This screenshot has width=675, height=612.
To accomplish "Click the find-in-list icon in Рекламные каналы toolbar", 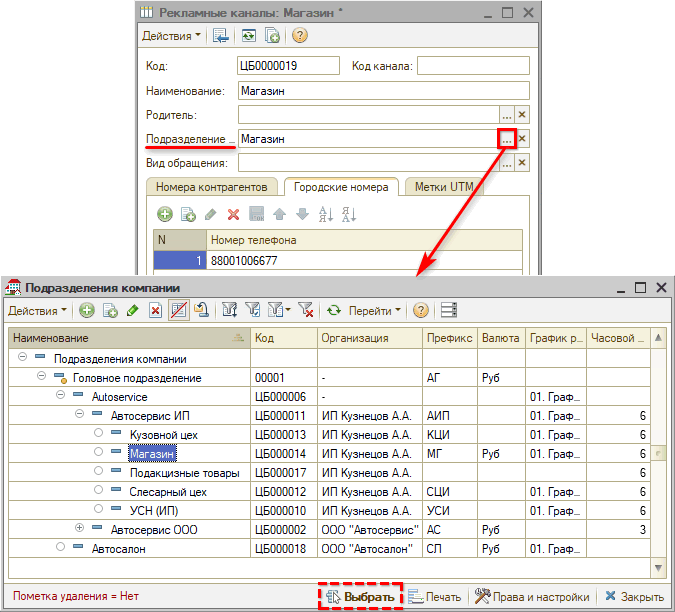I will 221,35.
